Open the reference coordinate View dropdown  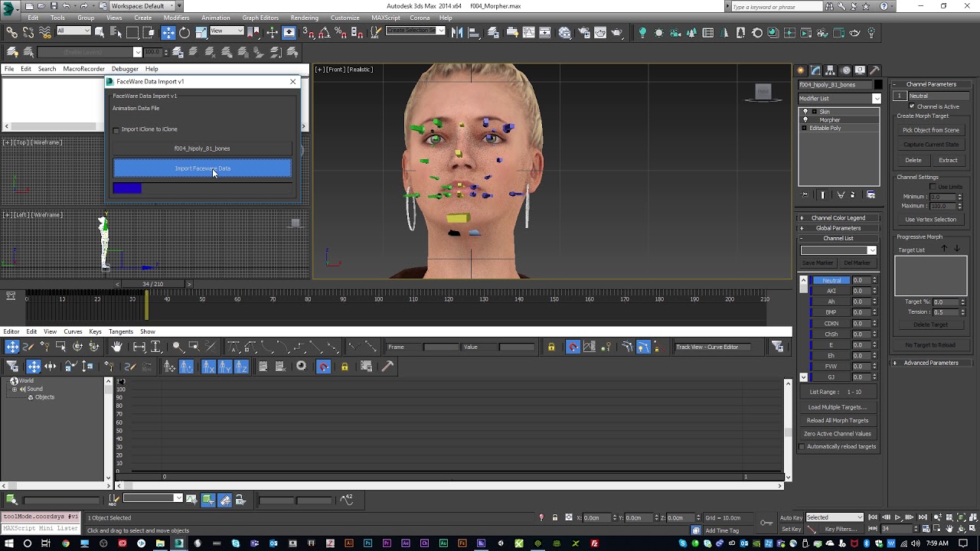click(x=227, y=31)
